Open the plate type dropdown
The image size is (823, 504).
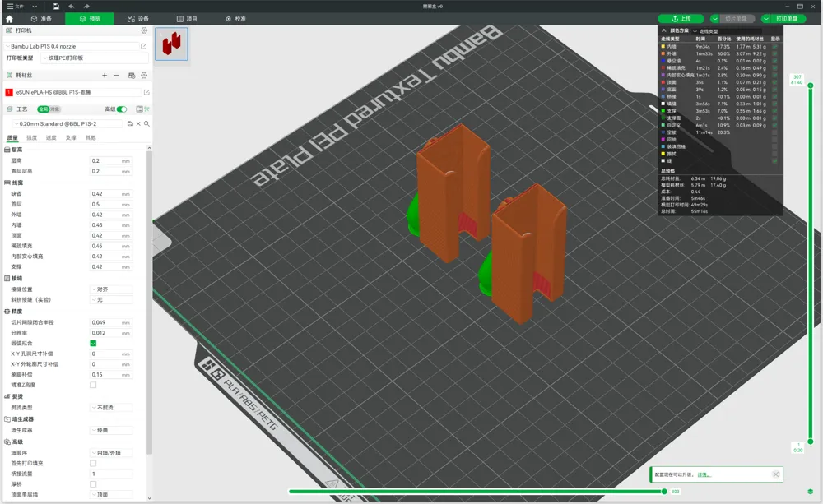pyautogui.click(x=95, y=58)
